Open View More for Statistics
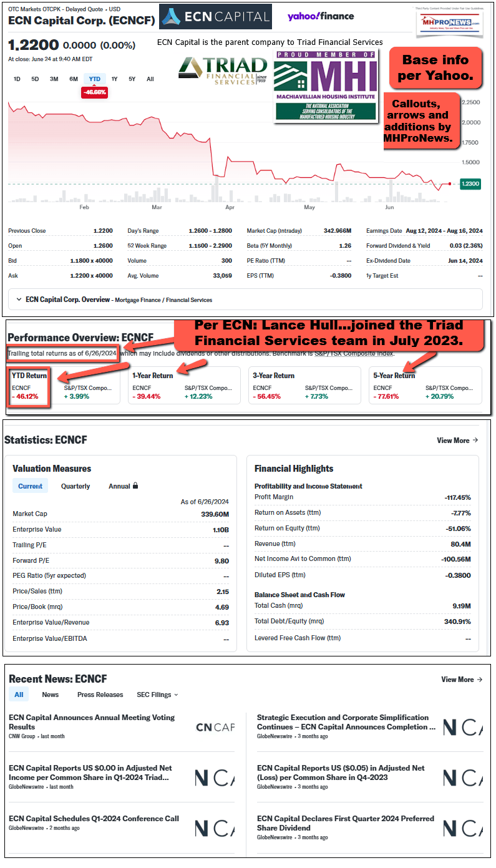 point(457,441)
